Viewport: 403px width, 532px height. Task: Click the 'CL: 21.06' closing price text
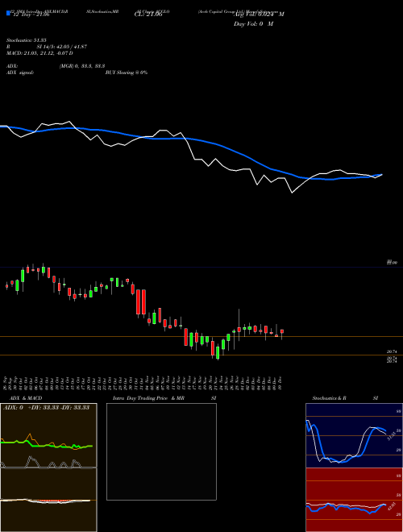148,15
